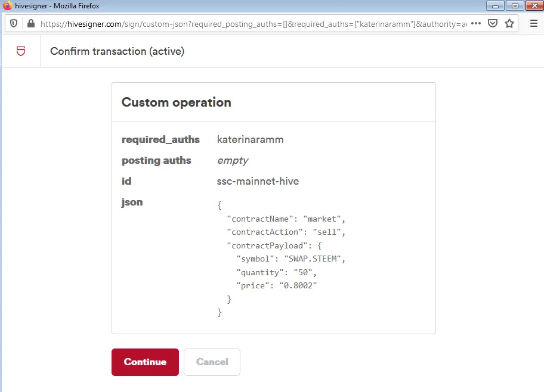The width and height of the screenshot is (544, 392).
Task: Click the 'id' field label
Action: click(126, 181)
